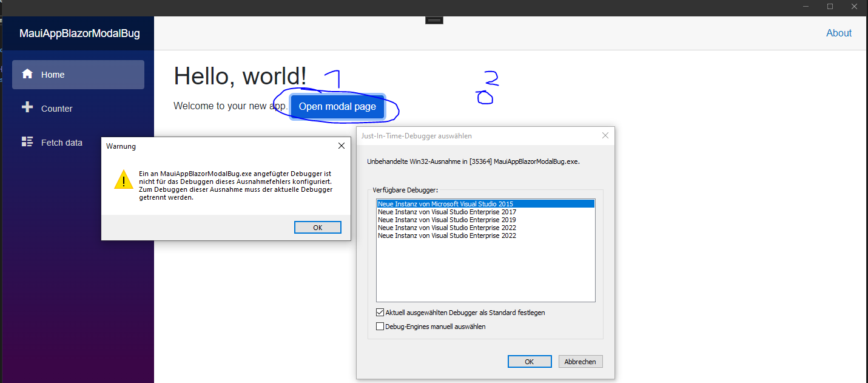The height and width of the screenshot is (383, 868).
Task: Click OK in the Just-In-Time-Debugger dialog
Action: pos(530,361)
